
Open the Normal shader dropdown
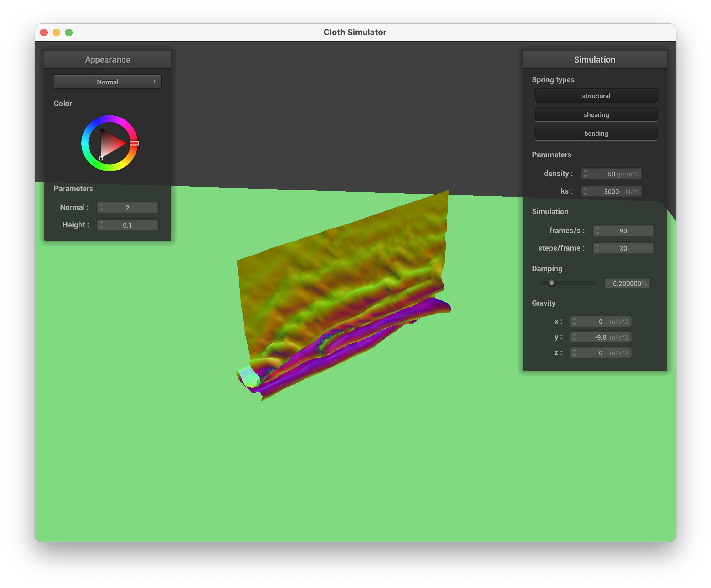pos(108,82)
